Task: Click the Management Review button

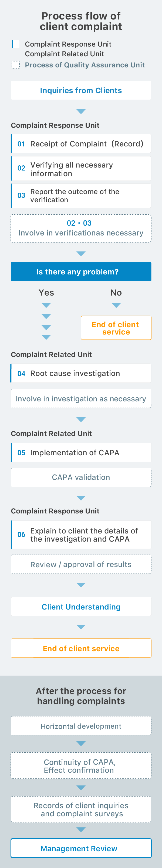Action: click(81, 848)
